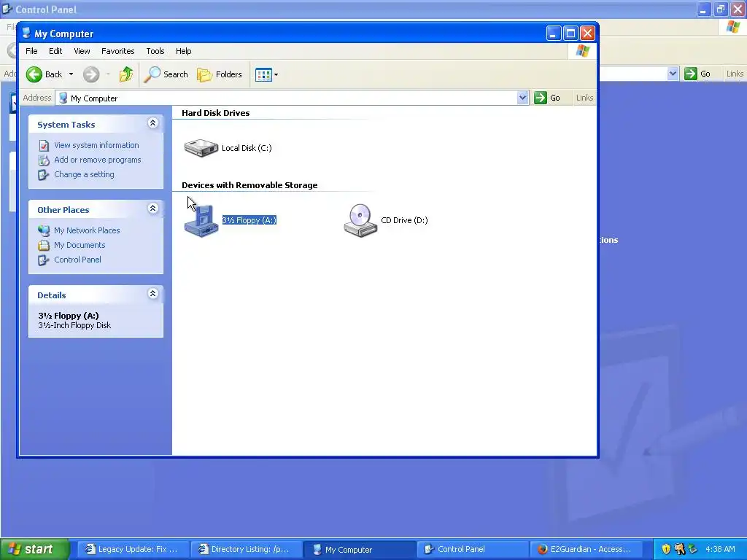Open Search in My Computer toolbar
Viewport: 747px width, 560px height.
pos(166,74)
